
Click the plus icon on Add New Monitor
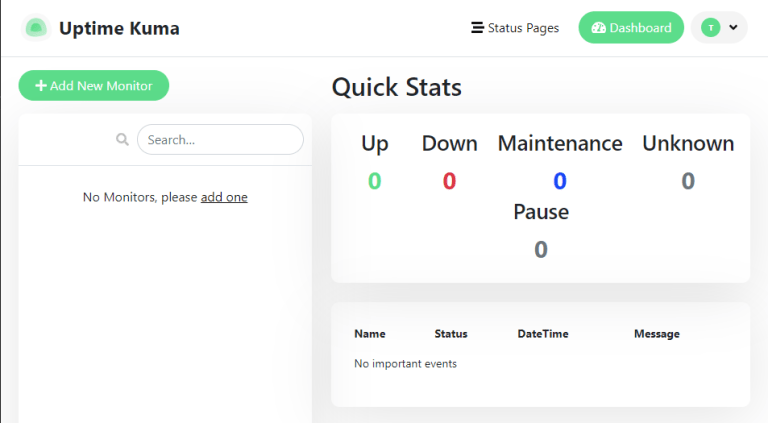41,86
